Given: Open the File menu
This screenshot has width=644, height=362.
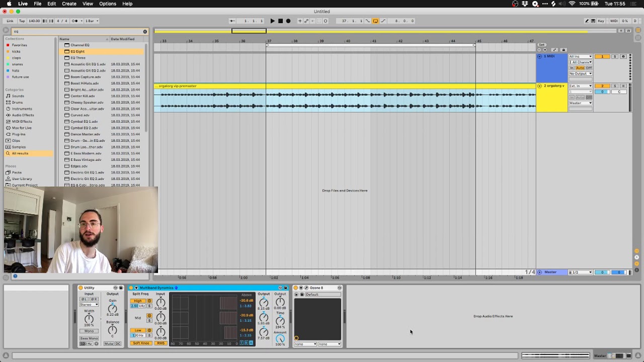Looking at the screenshot, I should (37, 4).
